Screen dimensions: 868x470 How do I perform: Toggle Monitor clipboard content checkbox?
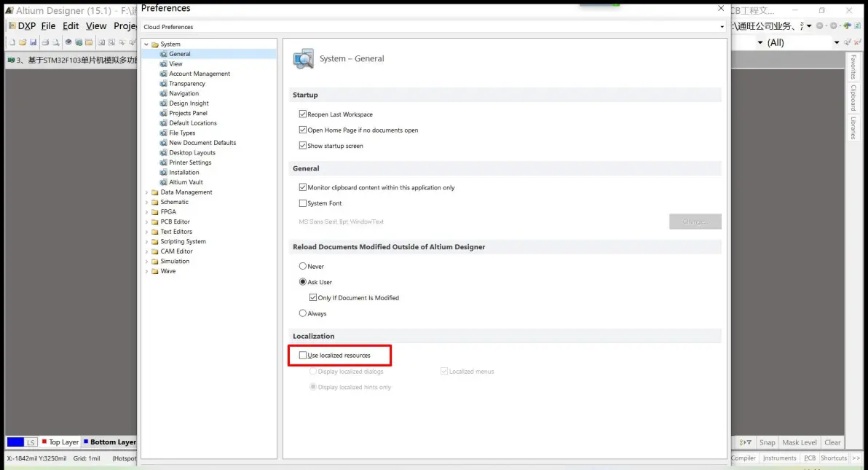point(303,187)
